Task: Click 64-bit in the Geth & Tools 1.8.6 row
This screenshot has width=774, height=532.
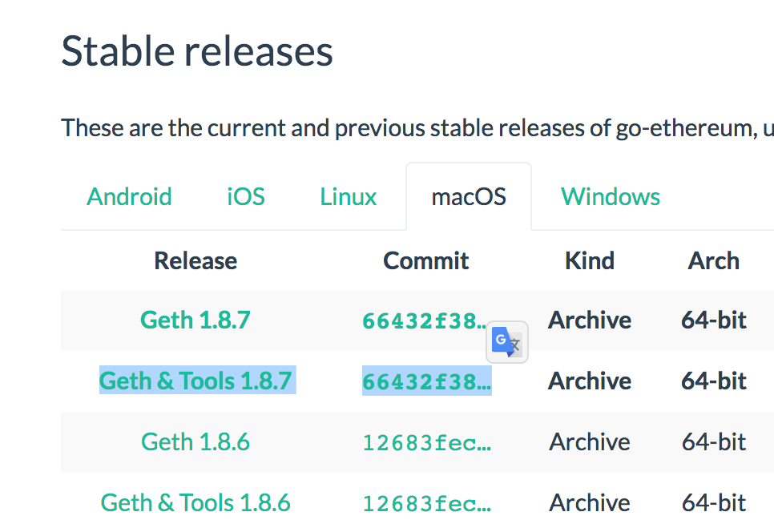Action: coord(714,502)
